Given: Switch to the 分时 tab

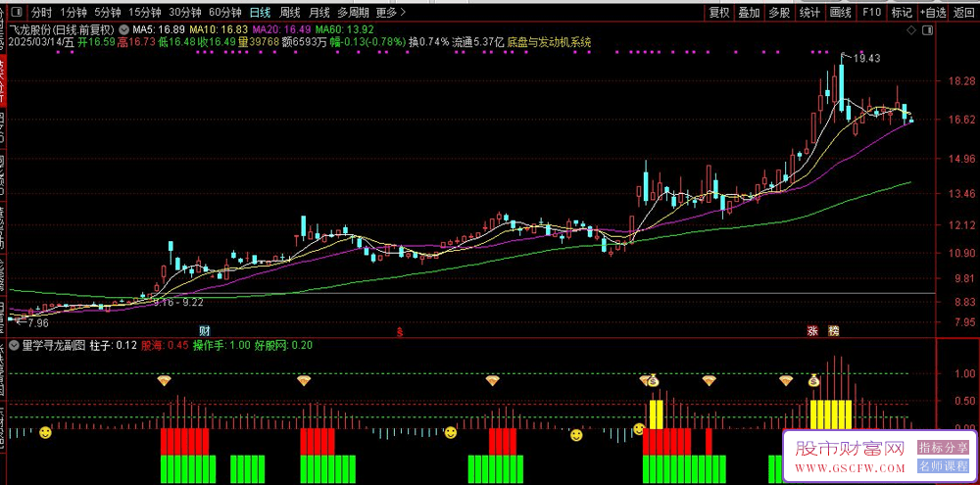Looking at the screenshot, I should (41, 12).
